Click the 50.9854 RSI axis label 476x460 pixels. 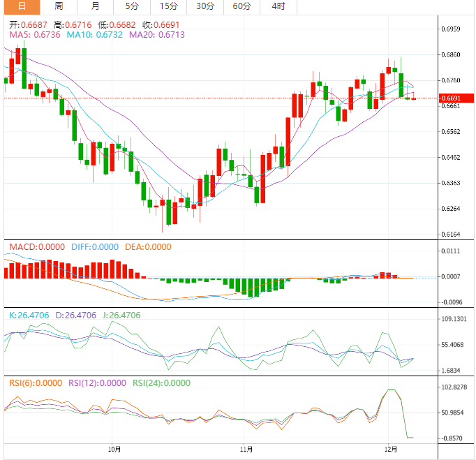(452, 413)
